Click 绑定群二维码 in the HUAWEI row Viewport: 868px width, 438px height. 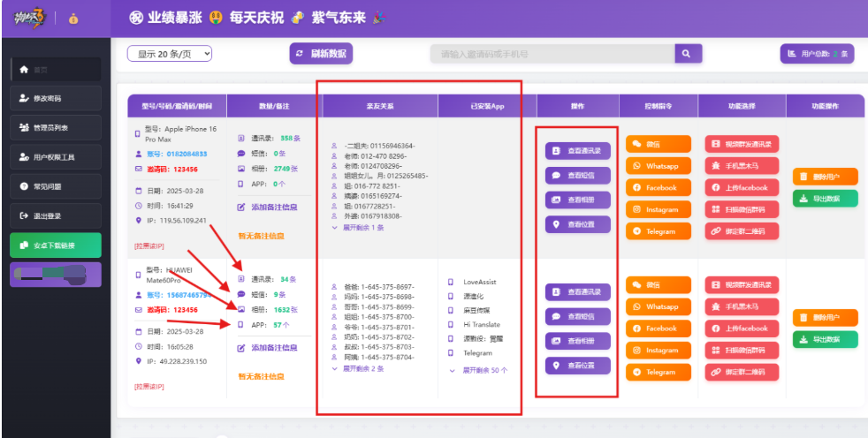[742, 372]
